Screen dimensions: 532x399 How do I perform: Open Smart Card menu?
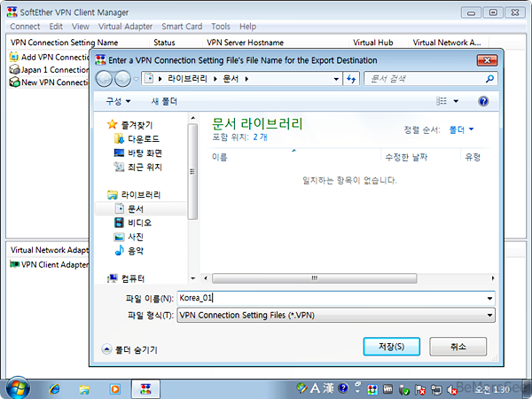click(x=182, y=27)
